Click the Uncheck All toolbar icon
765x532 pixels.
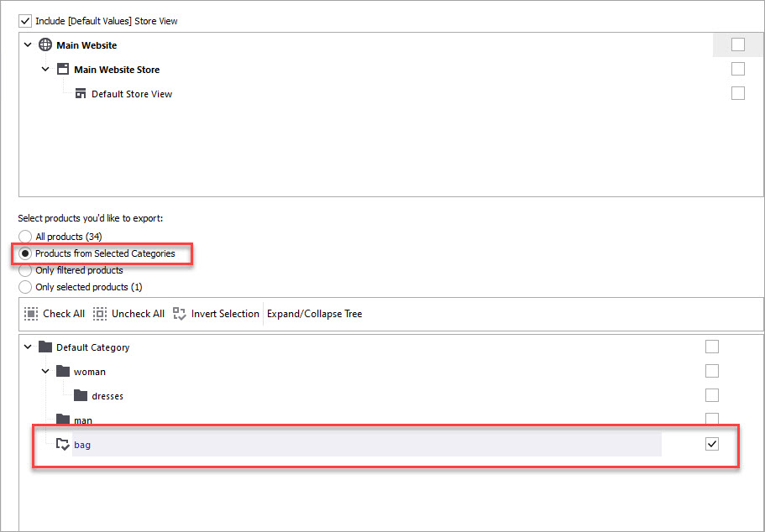[100, 314]
